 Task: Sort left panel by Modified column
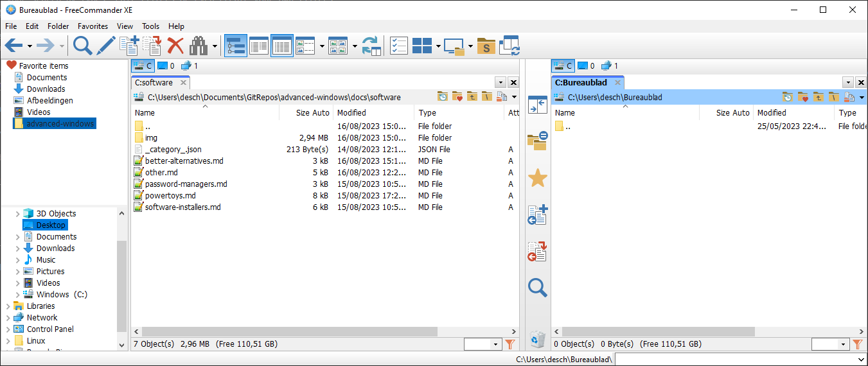[x=373, y=112]
